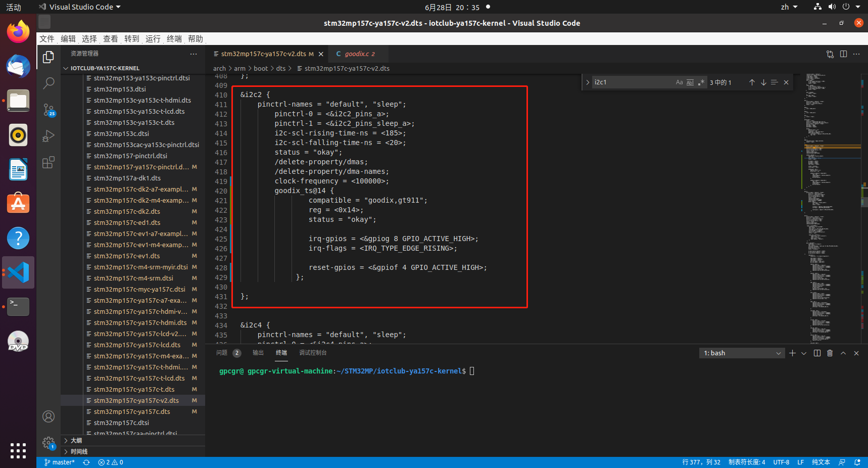
Task: Open editor More Actions ellipsis
Action: (856, 54)
